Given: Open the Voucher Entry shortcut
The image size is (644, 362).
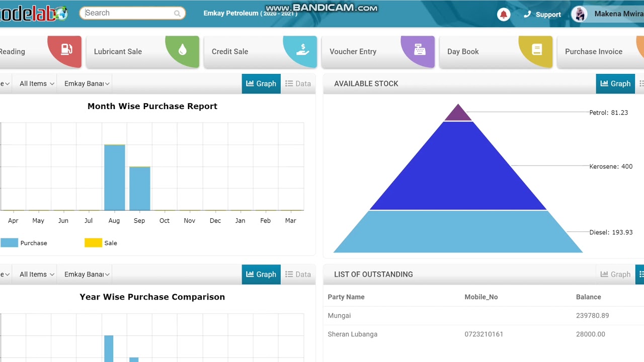Looking at the screenshot, I should point(378,51).
